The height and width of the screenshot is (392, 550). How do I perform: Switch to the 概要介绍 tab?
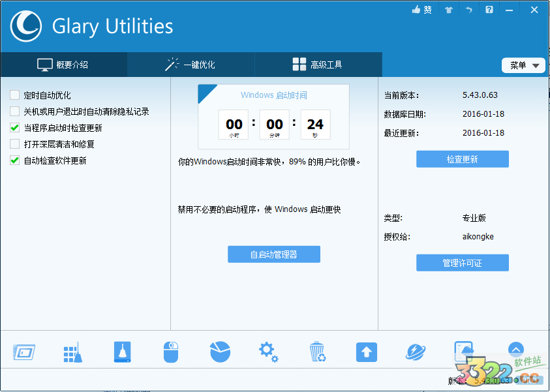[63, 65]
